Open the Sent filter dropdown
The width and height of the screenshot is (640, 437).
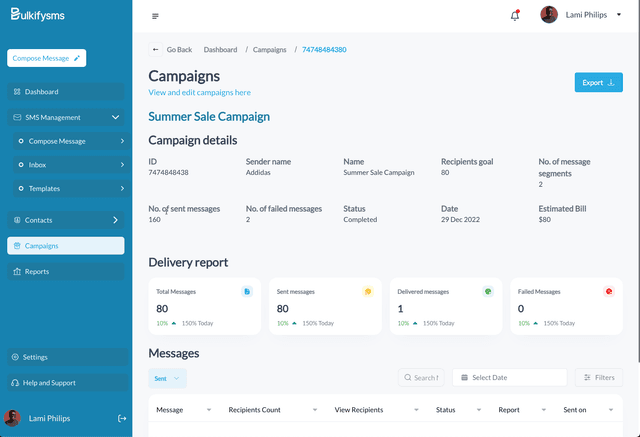coord(167,378)
